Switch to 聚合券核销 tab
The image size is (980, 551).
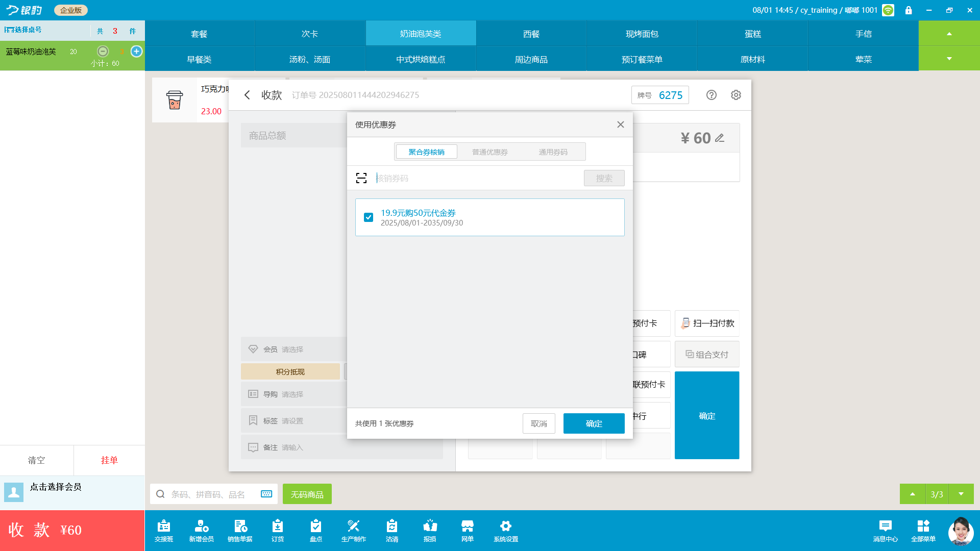pos(427,152)
